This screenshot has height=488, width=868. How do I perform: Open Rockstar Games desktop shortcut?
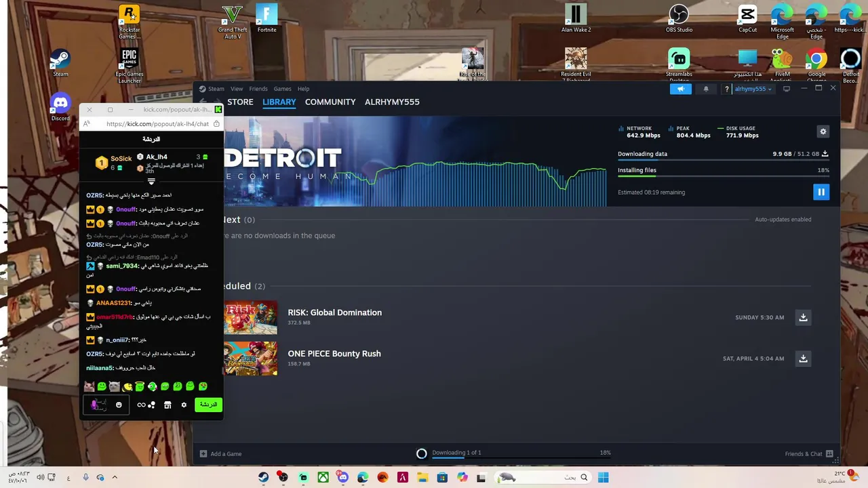tap(129, 22)
